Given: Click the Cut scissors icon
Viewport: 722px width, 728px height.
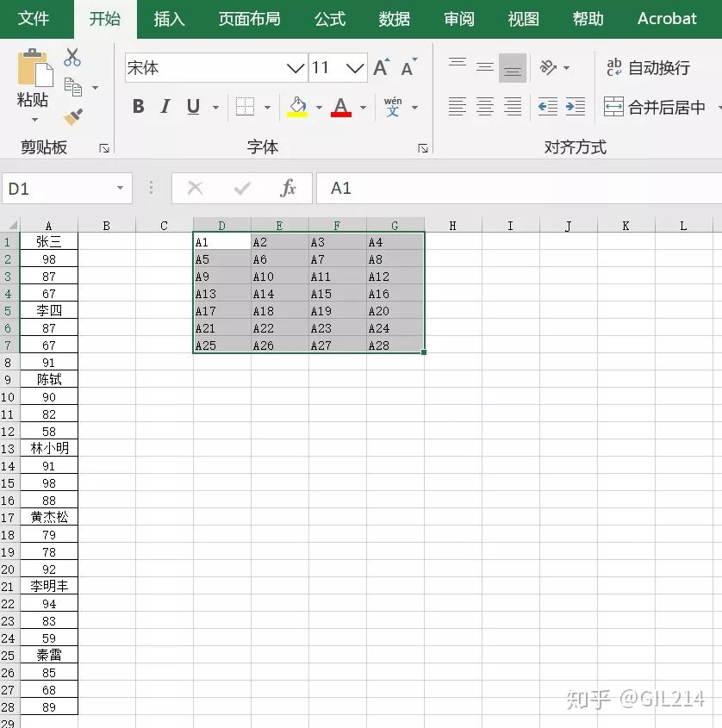Looking at the screenshot, I should point(72,57).
